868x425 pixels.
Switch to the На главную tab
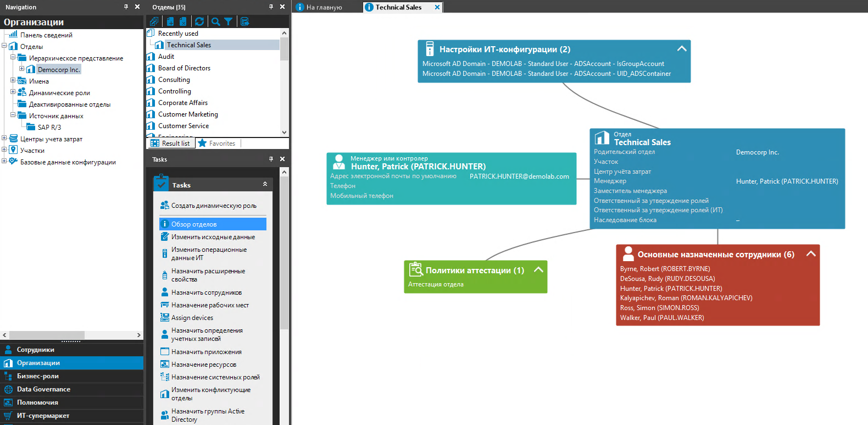pos(325,7)
